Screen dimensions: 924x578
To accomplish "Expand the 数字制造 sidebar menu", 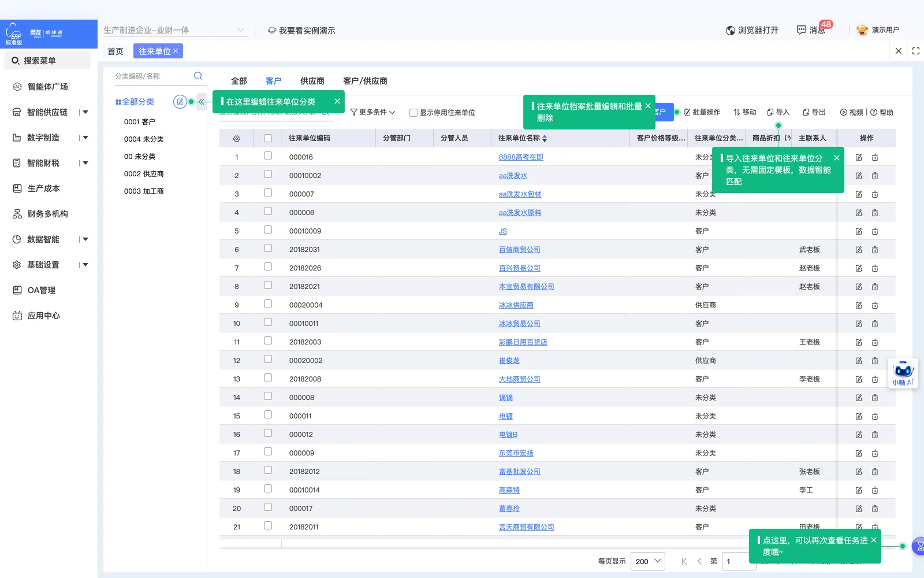I will (85, 138).
